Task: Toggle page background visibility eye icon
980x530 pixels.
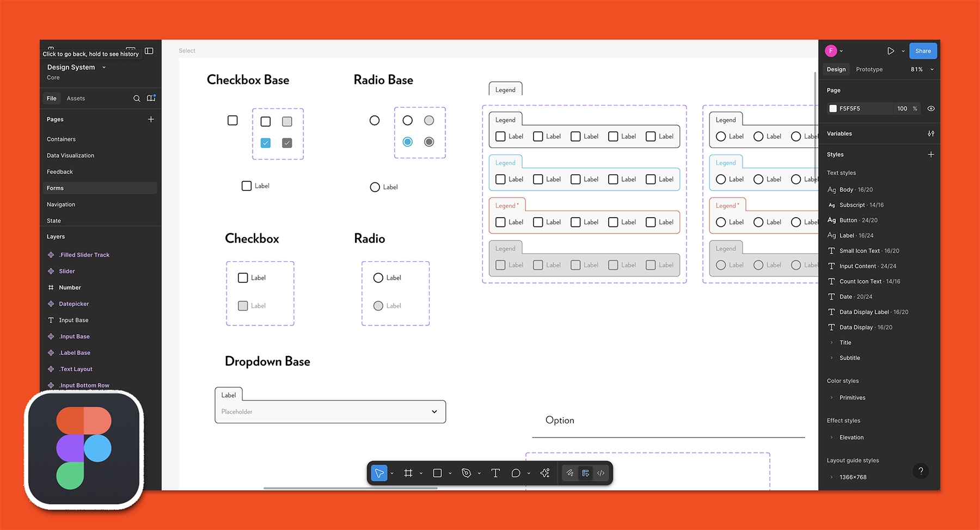Action: [x=931, y=109]
